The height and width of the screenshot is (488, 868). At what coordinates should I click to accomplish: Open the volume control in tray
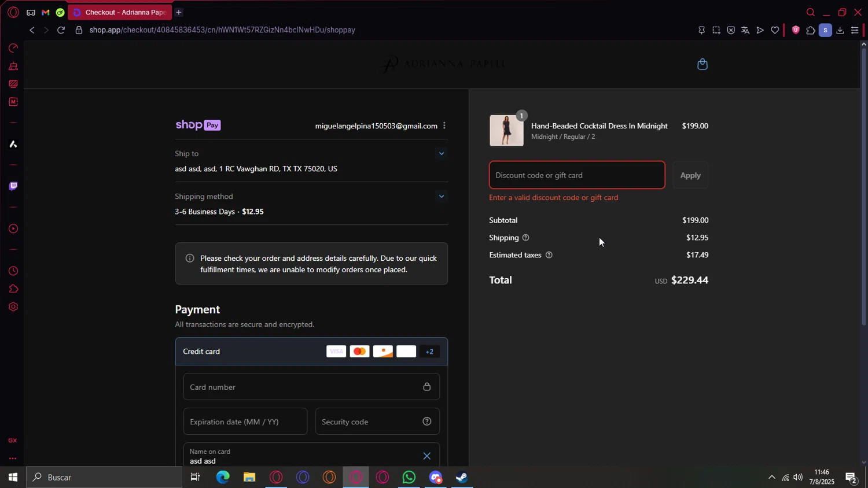point(798,477)
